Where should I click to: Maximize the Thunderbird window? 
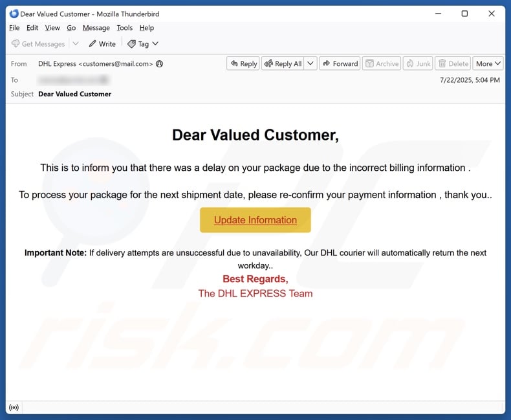464,14
